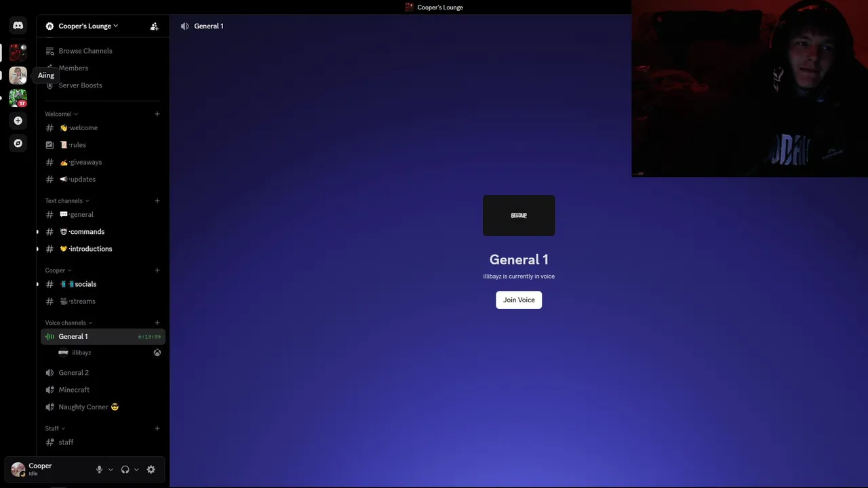
Task: Open the Discover servers compass icon
Action: (18, 143)
